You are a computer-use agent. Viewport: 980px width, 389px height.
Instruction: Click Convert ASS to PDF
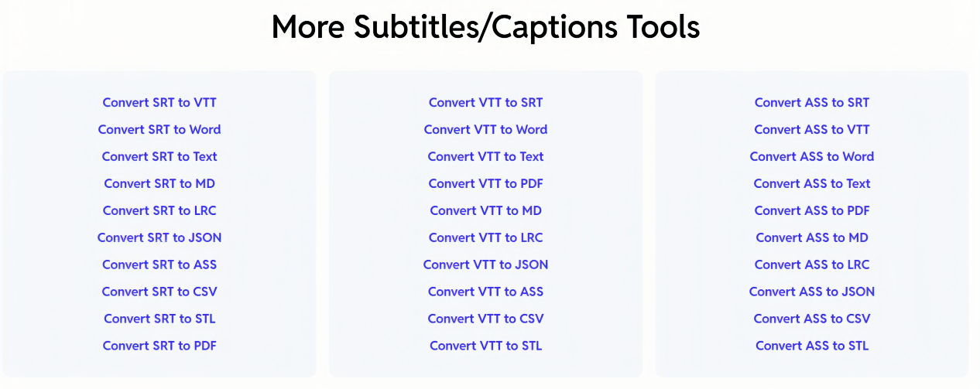point(812,210)
